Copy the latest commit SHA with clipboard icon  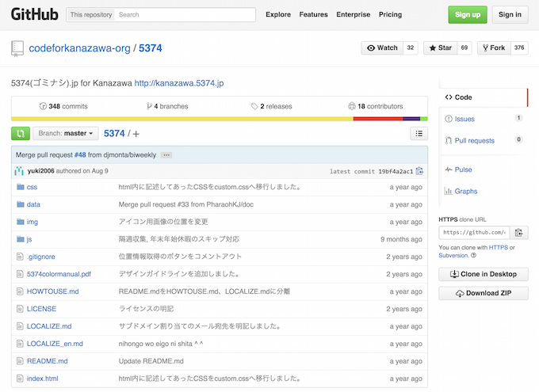[419, 171]
